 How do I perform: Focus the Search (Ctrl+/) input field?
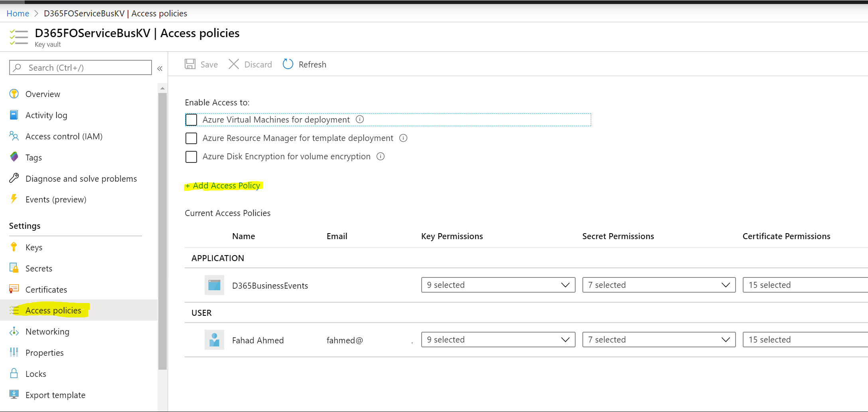pos(81,67)
